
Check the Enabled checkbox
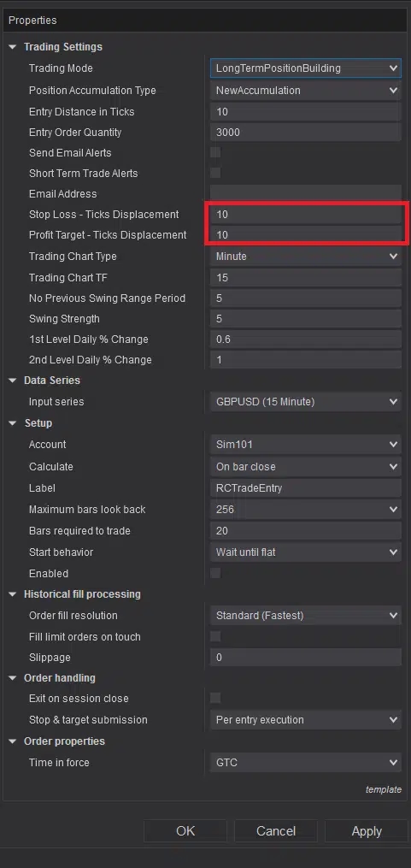[x=215, y=574]
